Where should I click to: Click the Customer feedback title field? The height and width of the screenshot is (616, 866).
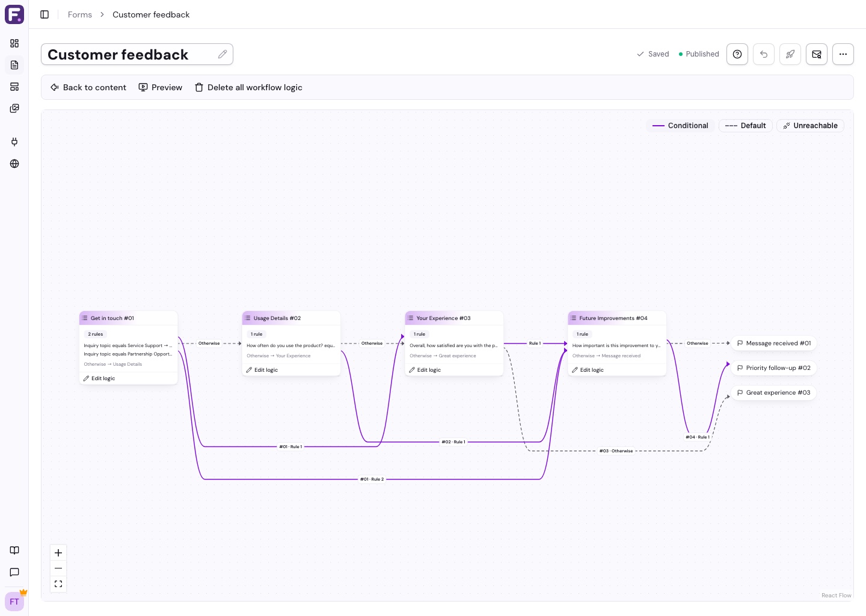pos(137,54)
